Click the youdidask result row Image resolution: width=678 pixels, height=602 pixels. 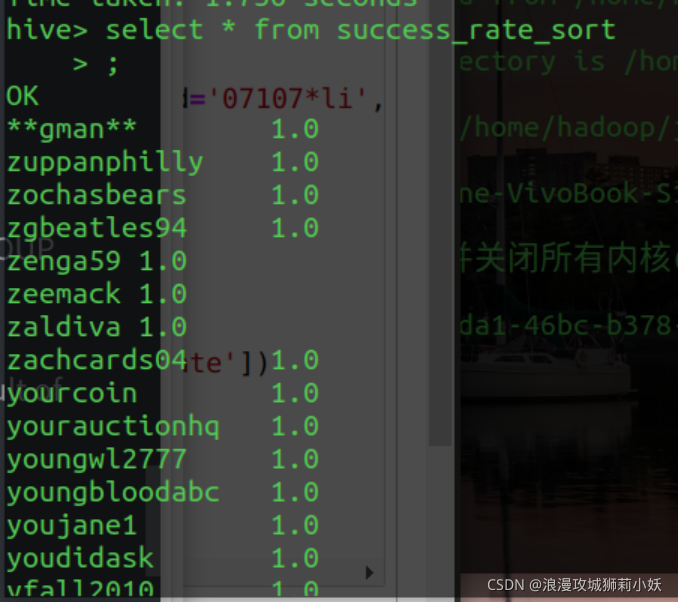163,558
